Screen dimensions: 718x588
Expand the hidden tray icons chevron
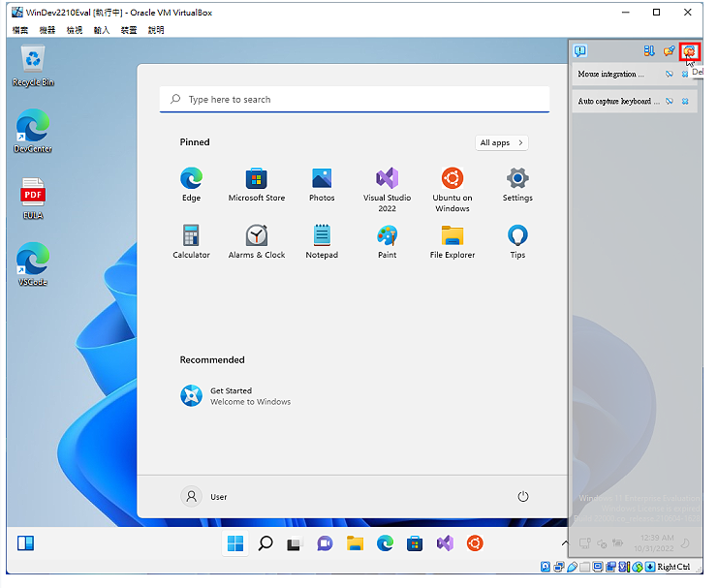pos(565,543)
